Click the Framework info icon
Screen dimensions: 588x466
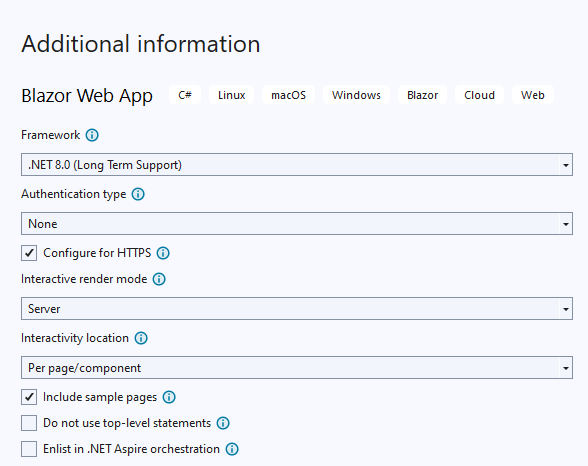[x=92, y=135]
